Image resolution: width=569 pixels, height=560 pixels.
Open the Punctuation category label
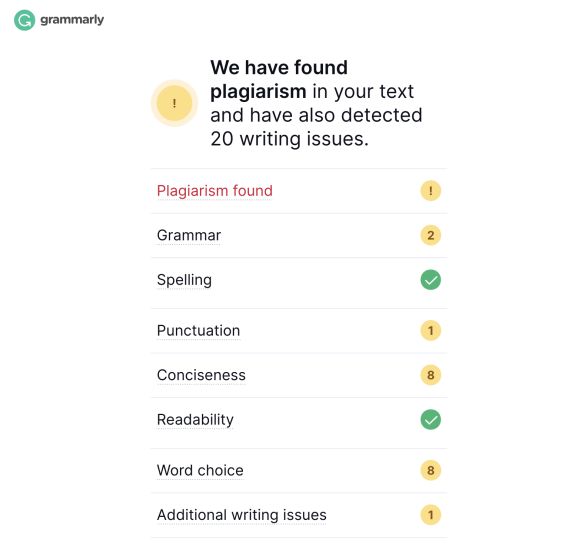[198, 331]
